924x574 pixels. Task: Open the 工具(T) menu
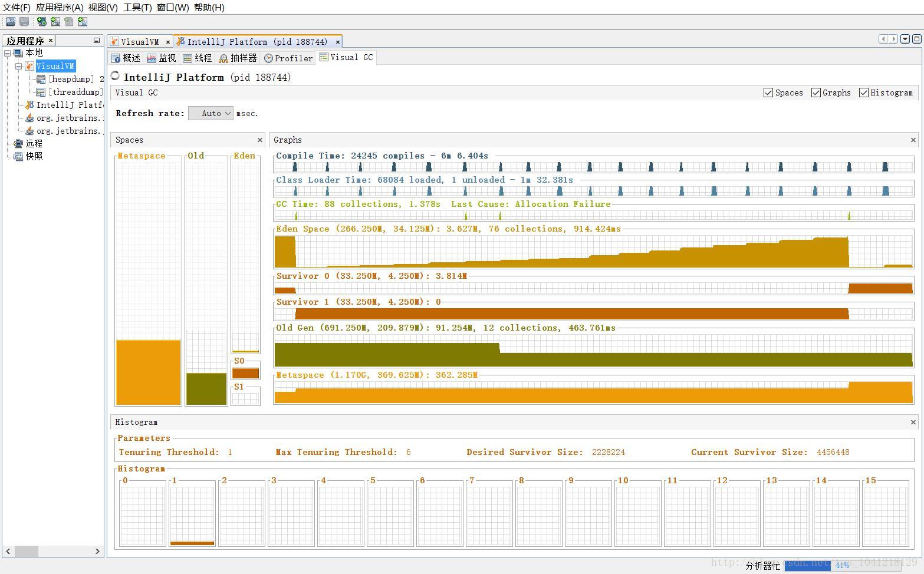coord(137,8)
